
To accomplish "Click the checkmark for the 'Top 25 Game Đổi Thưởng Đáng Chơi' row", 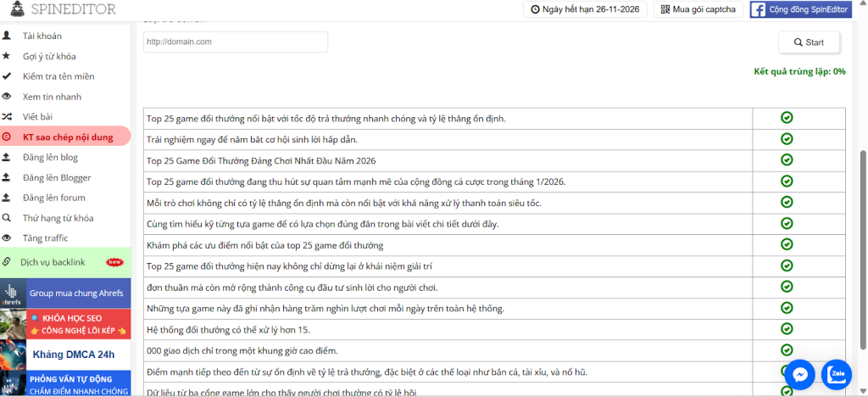I will click(x=787, y=160).
